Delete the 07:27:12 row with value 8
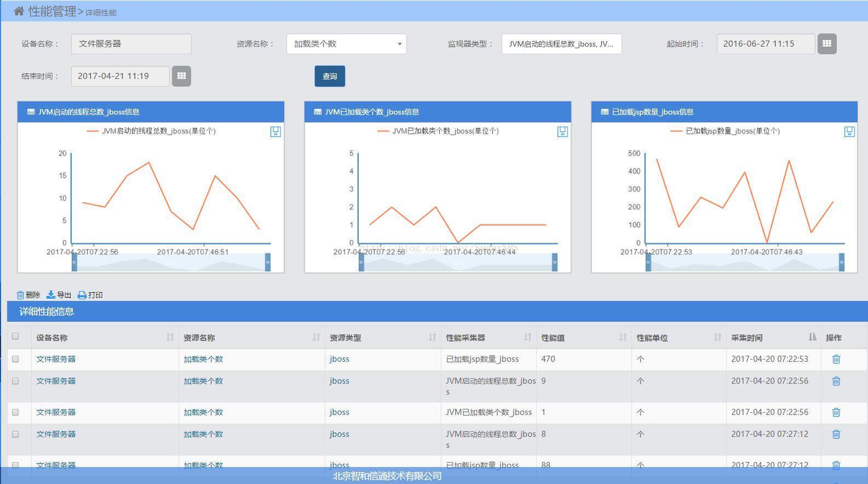868x484 pixels. pyautogui.click(x=836, y=434)
